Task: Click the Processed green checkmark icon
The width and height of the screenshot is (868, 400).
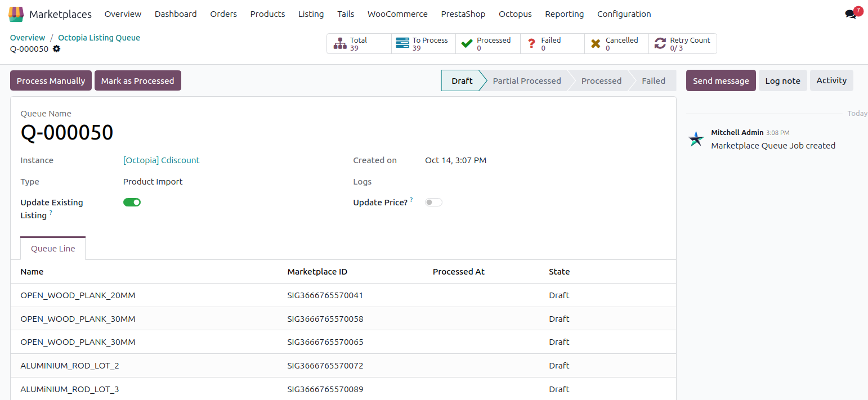Action: click(467, 44)
